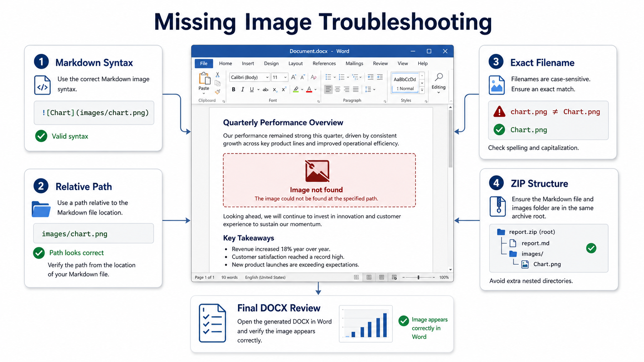This screenshot has height=362, width=644.
Task: Switch to the Mailings tab
Action: pos(354,63)
